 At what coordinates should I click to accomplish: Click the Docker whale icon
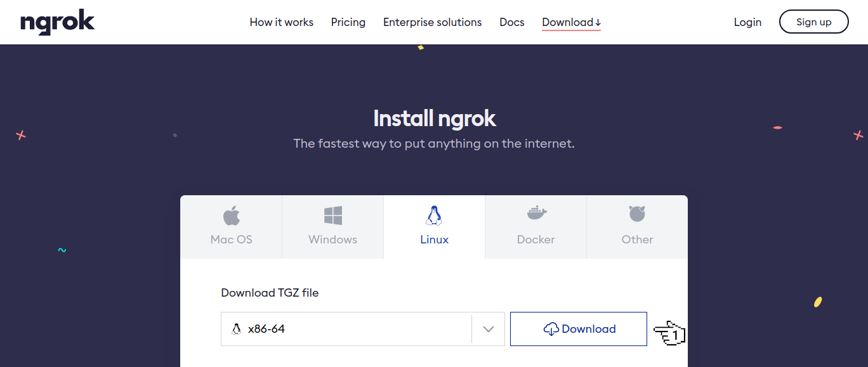536,212
